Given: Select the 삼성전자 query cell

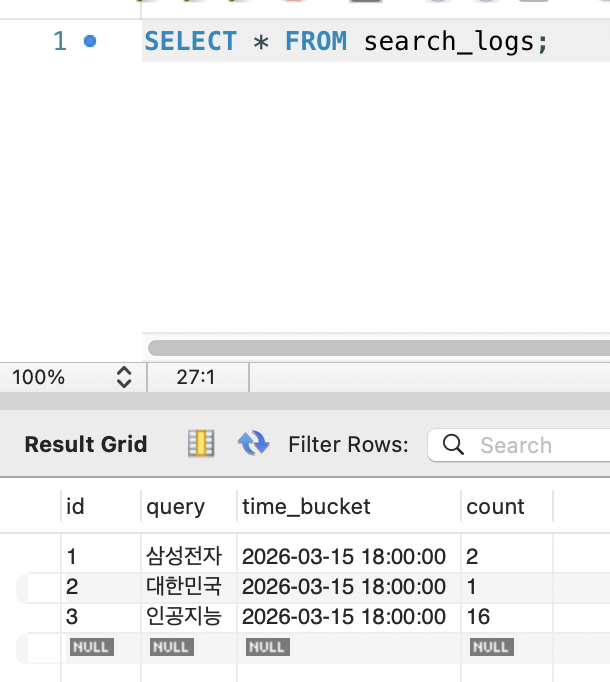Looking at the screenshot, I should click(184, 556).
